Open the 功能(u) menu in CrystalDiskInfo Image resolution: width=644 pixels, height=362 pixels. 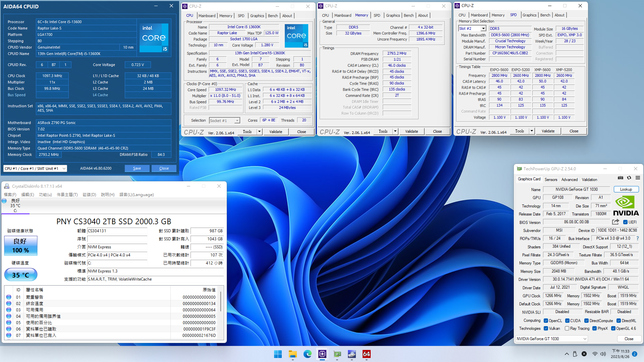45,195
